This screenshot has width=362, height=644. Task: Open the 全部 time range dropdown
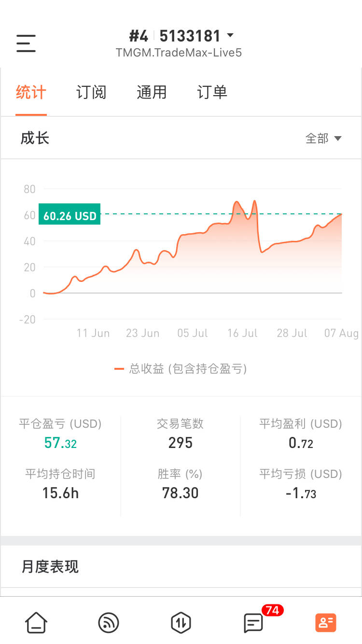click(x=323, y=139)
